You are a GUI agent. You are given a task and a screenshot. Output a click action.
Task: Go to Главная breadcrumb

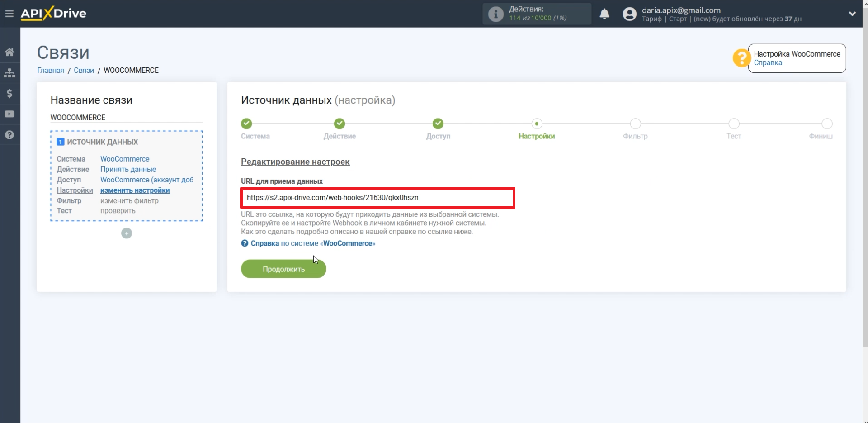51,70
